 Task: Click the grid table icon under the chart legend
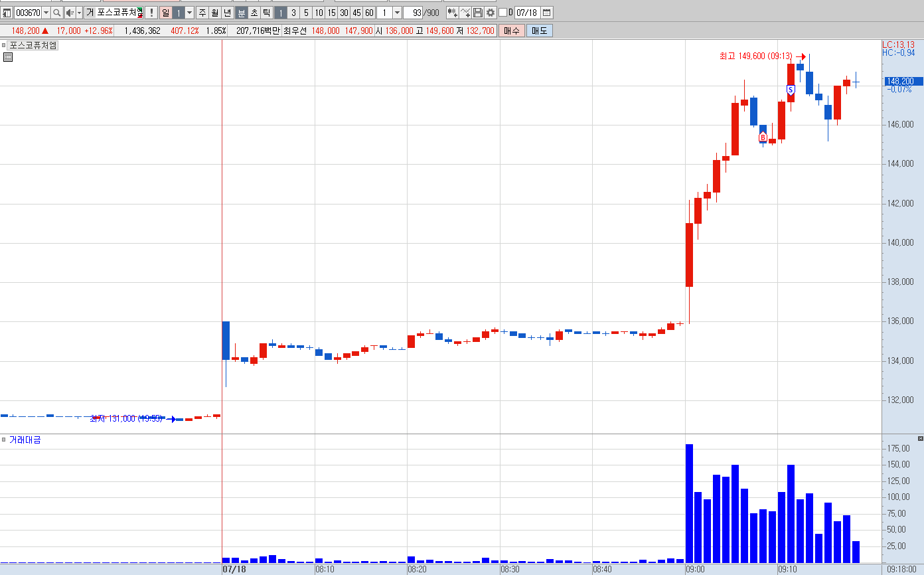point(7,57)
